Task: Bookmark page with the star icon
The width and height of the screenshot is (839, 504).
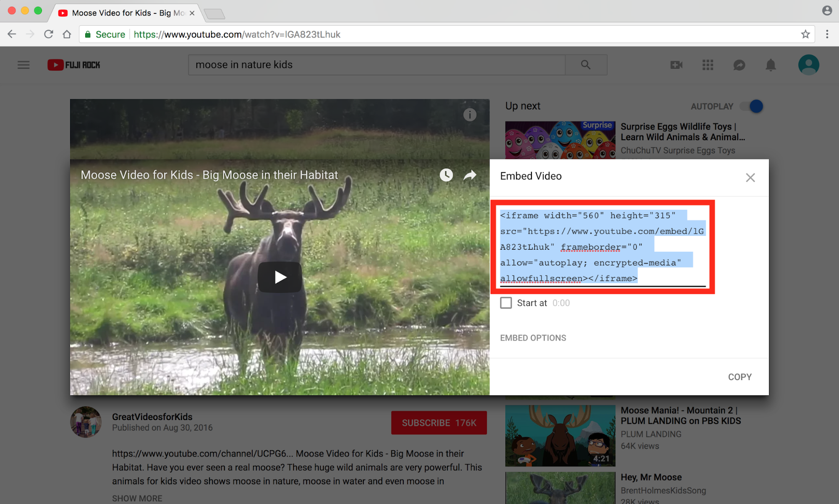Action: 805,34
